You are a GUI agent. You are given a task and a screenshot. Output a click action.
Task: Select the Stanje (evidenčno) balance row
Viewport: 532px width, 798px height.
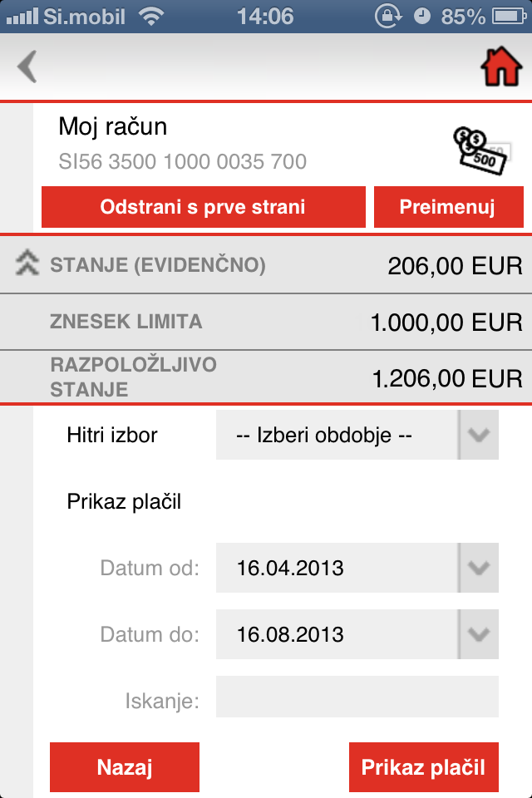pyautogui.click(x=266, y=264)
